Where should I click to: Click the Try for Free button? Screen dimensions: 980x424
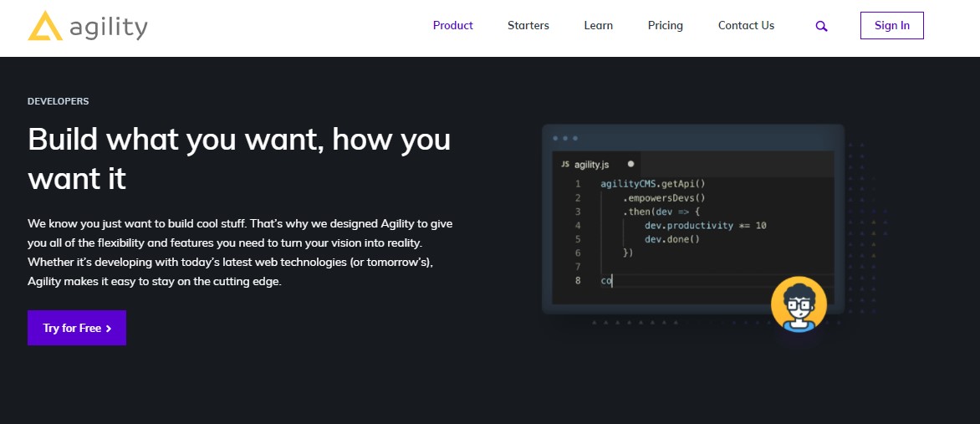coord(77,328)
